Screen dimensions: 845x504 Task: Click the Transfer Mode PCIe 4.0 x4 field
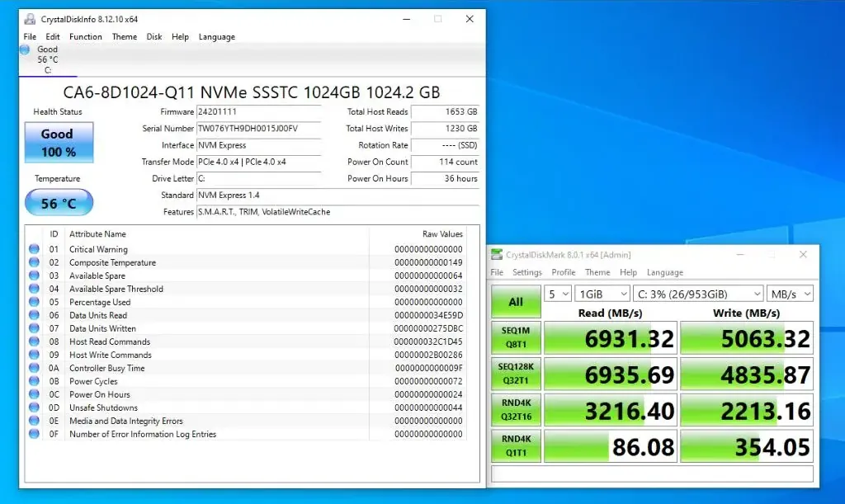pyautogui.click(x=258, y=162)
